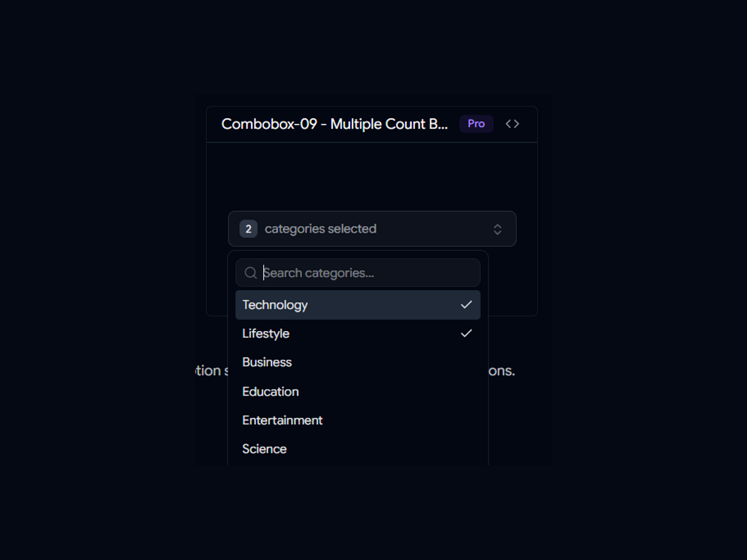The height and width of the screenshot is (560, 747).
Task: Deselect the Technology category option
Action: tap(358, 305)
